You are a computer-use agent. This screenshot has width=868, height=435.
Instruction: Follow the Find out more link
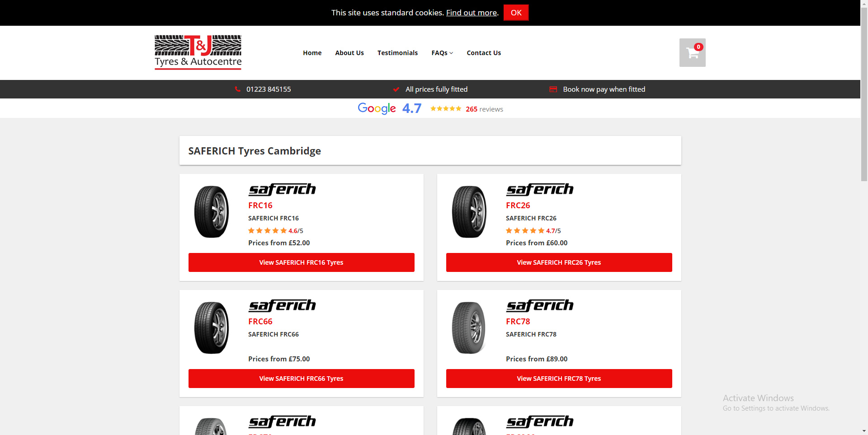coord(472,13)
